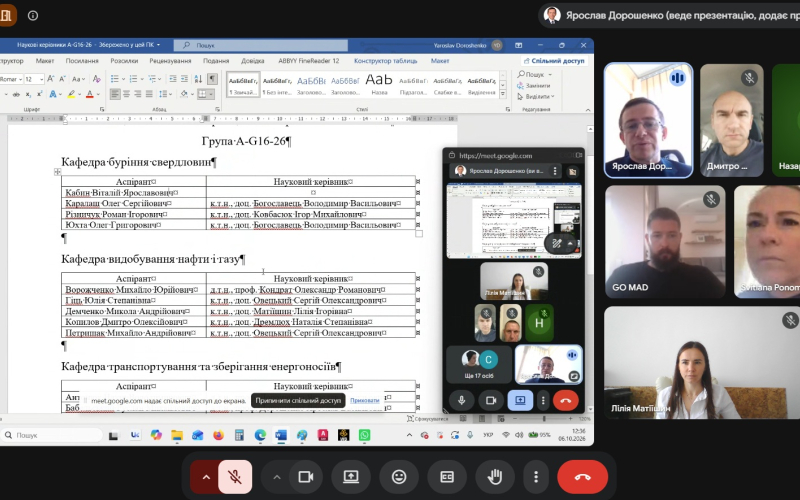Click Припинити спільний доступ button
Image resolution: width=800 pixels, height=500 pixels.
click(x=298, y=401)
